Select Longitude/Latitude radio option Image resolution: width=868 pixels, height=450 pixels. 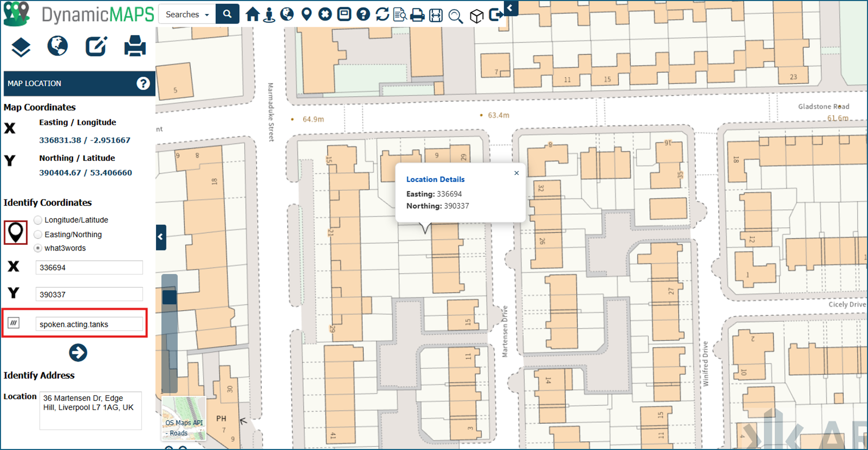tap(38, 220)
